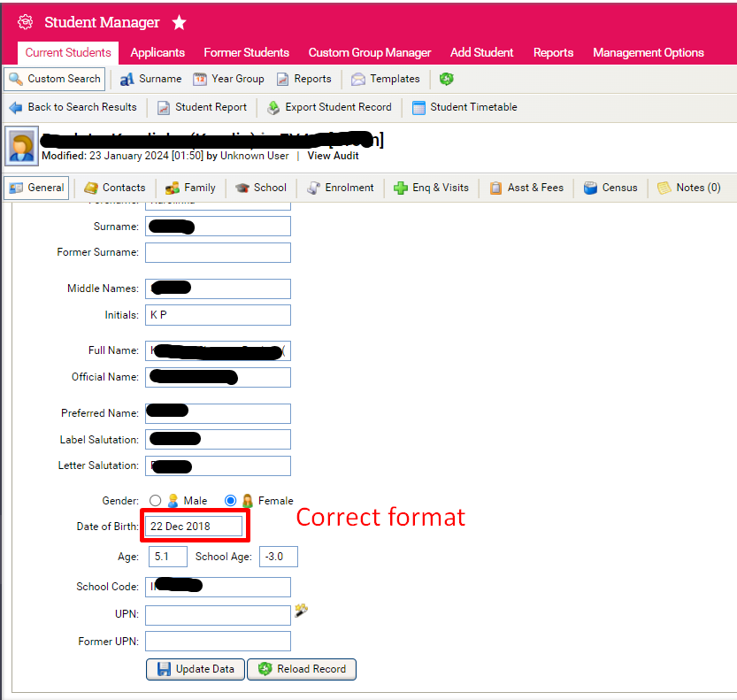The height and width of the screenshot is (700, 737).
Task: Open Management Options menu
Action: click(648, 52)
